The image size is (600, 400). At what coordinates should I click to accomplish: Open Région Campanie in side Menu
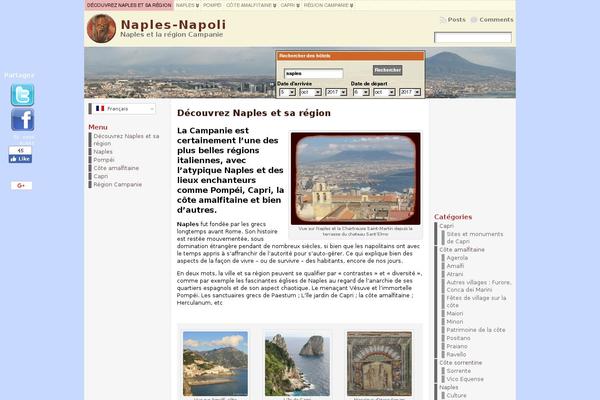point(117,184)
